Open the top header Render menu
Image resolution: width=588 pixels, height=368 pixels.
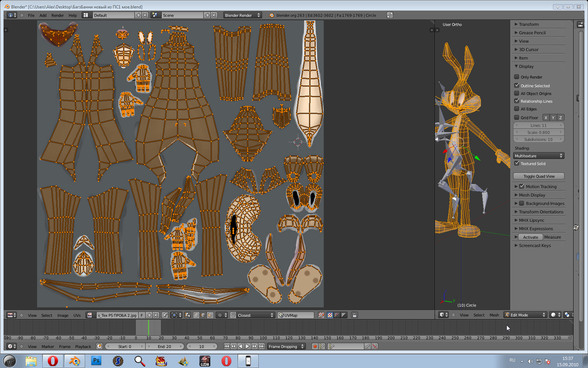(x=57, y=15)
